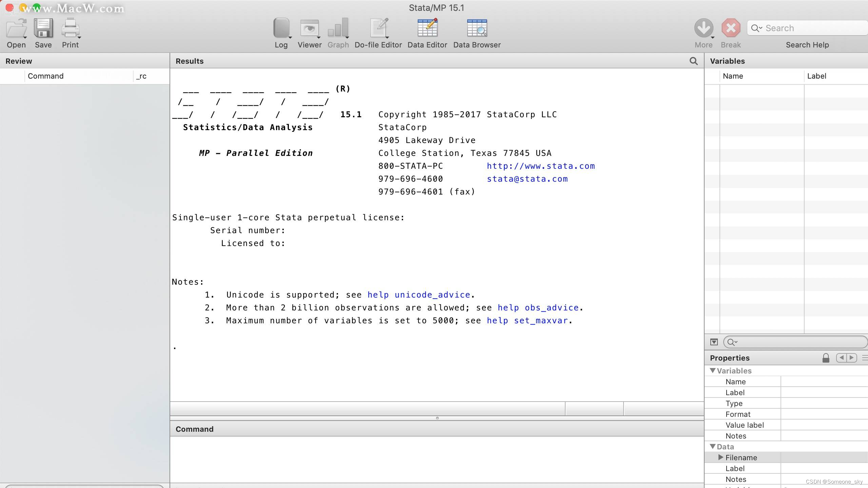The height and width of the screenshot is (488, 868).
Task: Click the Properties next variable arrow
Action: tap(852, 358)
